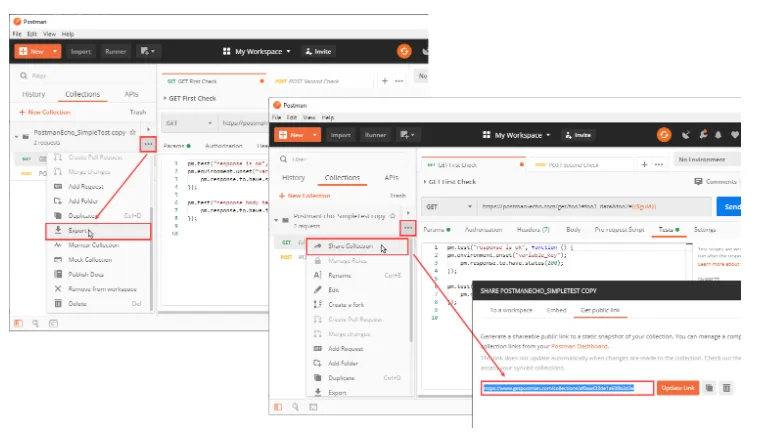
Task: Open New dropdown arrow in back window
Action: tap(55, 51)
